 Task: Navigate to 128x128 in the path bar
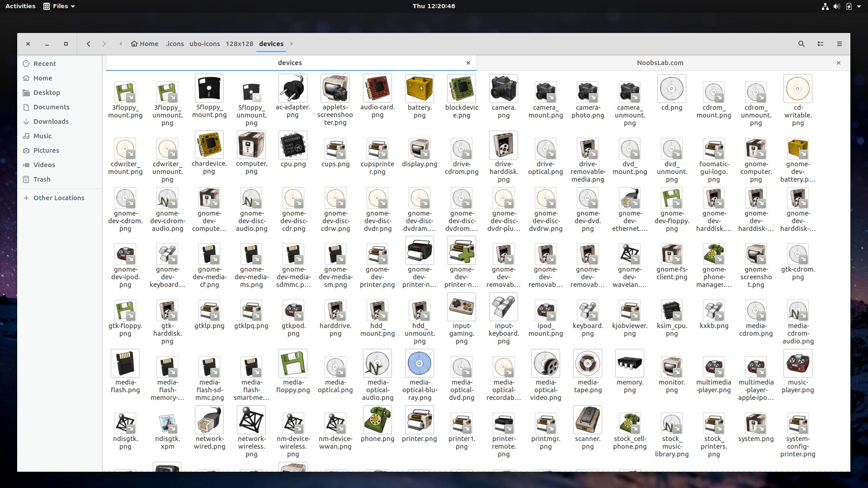240,44
